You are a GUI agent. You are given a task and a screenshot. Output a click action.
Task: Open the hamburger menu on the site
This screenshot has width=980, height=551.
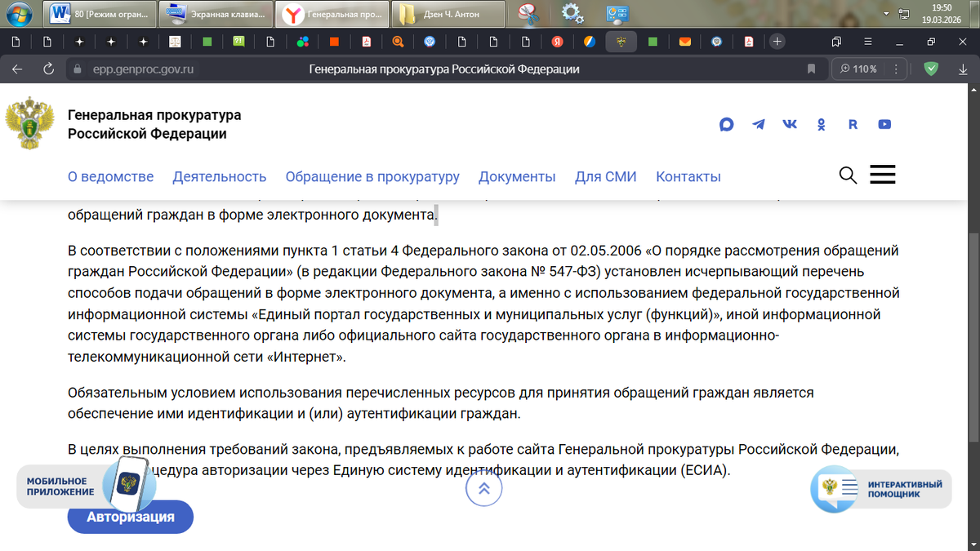[883, 175]
